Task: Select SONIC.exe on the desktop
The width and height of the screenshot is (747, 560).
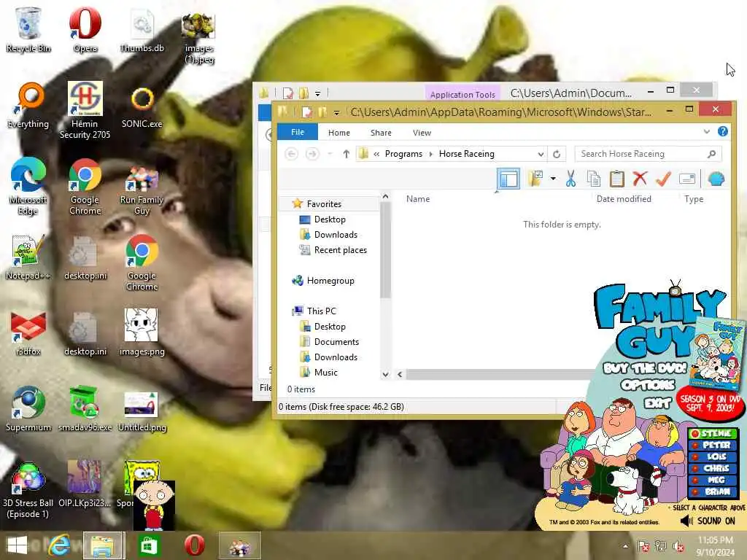Action: point(142,106)
